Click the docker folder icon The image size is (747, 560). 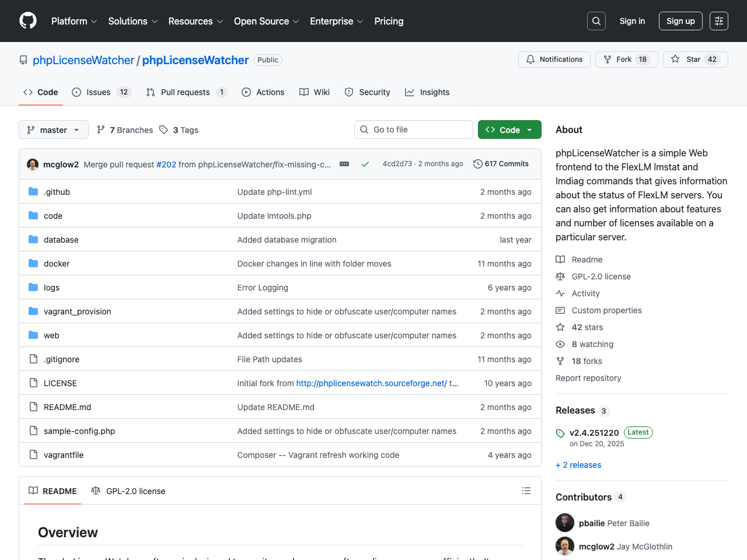[33, 263]
